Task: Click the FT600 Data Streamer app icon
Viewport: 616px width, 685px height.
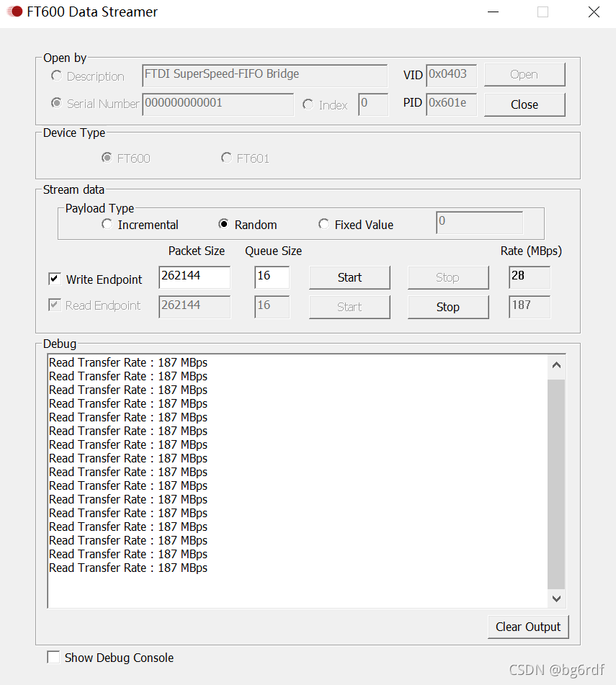Action: (x=15, y=12)
